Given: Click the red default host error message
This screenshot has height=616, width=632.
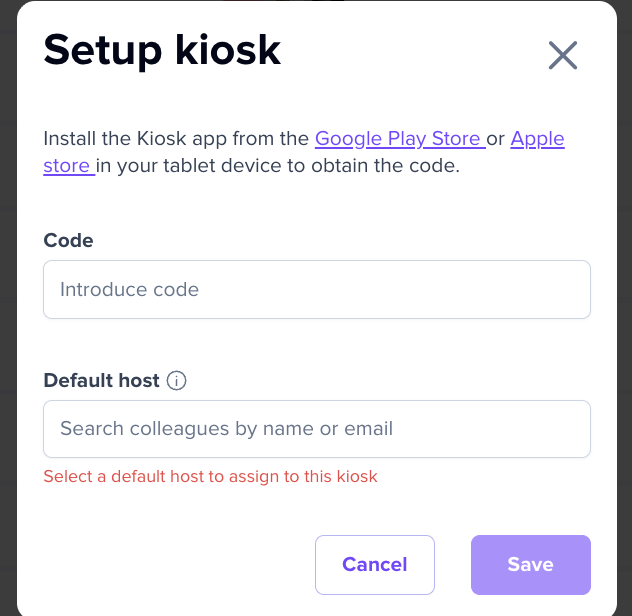Looking at the screenshot, I should coord(210,477).
